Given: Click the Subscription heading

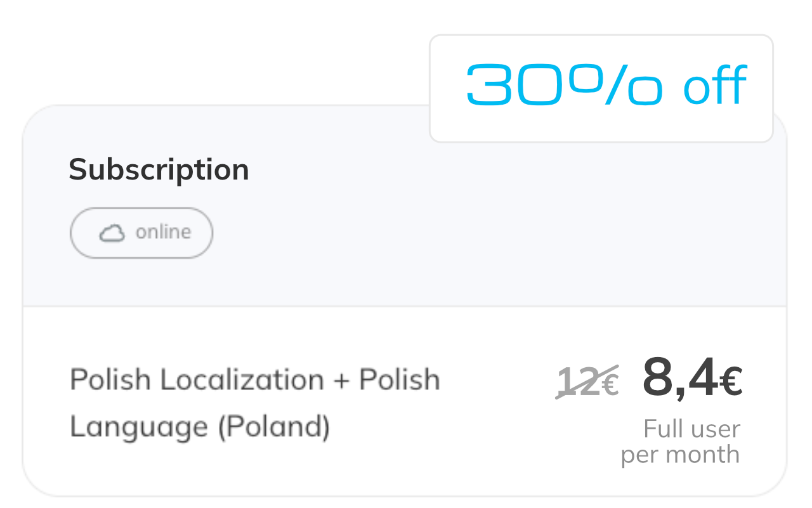Looking at the screenshot, I should pyautogui.click(x=159, y=169).
